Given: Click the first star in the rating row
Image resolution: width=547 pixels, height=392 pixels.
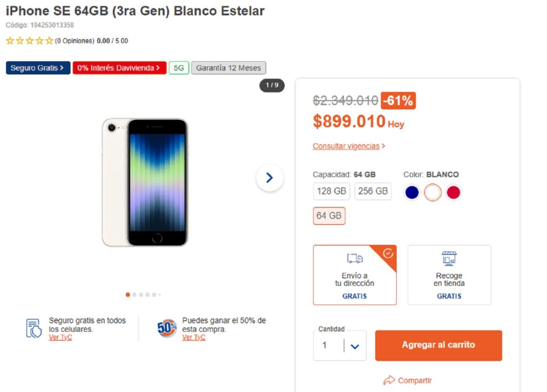Looking at the screenshot, I should 9,41.
